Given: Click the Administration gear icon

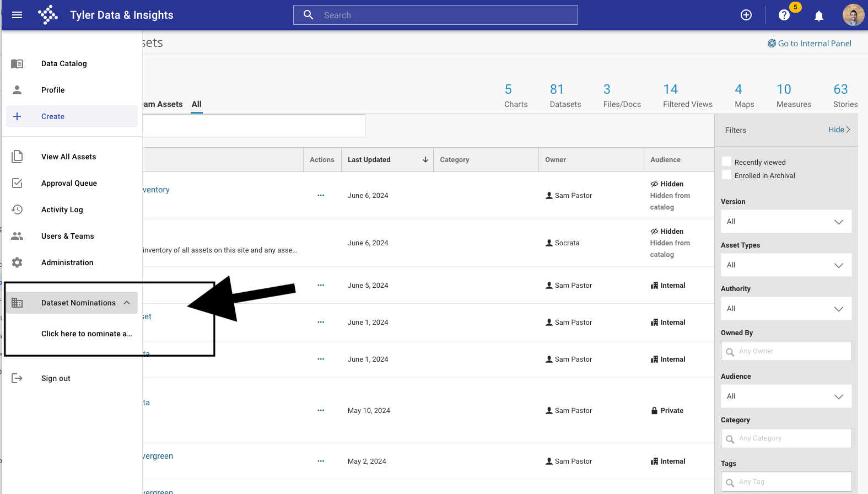Looking at the screenshot, I should [17, 262].
